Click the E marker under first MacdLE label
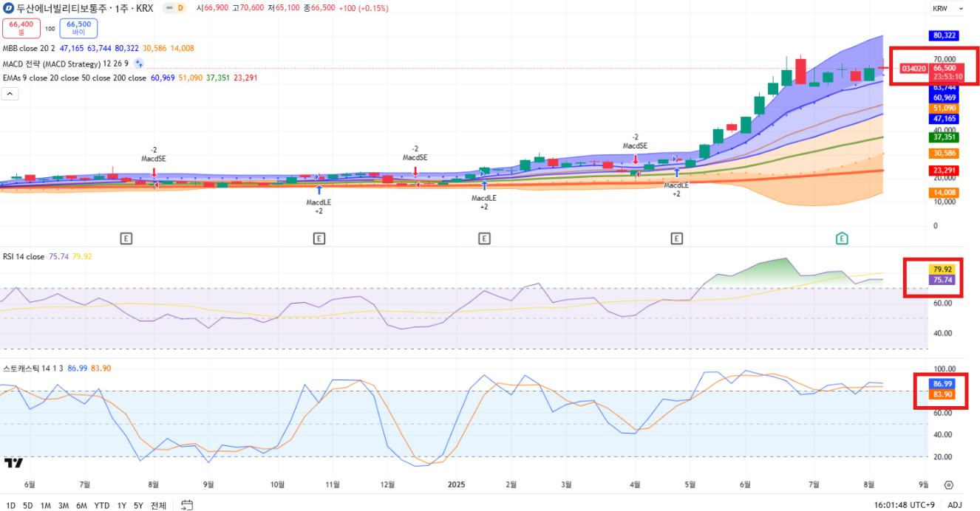The image size is (980, 511). 319,239
